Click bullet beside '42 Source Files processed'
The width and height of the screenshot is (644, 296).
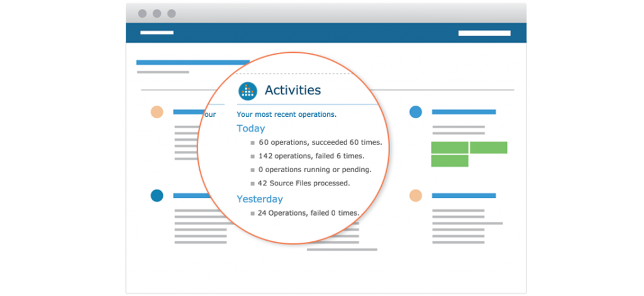253,184
